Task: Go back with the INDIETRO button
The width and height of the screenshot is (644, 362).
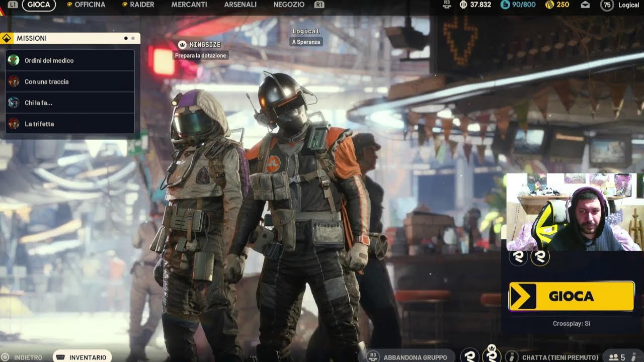Action: coord(28,357)
